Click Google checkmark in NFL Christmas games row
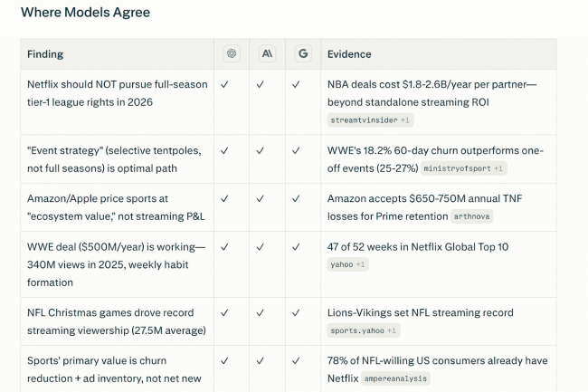The width and height of the screenshot is (588, 392). 296,312
